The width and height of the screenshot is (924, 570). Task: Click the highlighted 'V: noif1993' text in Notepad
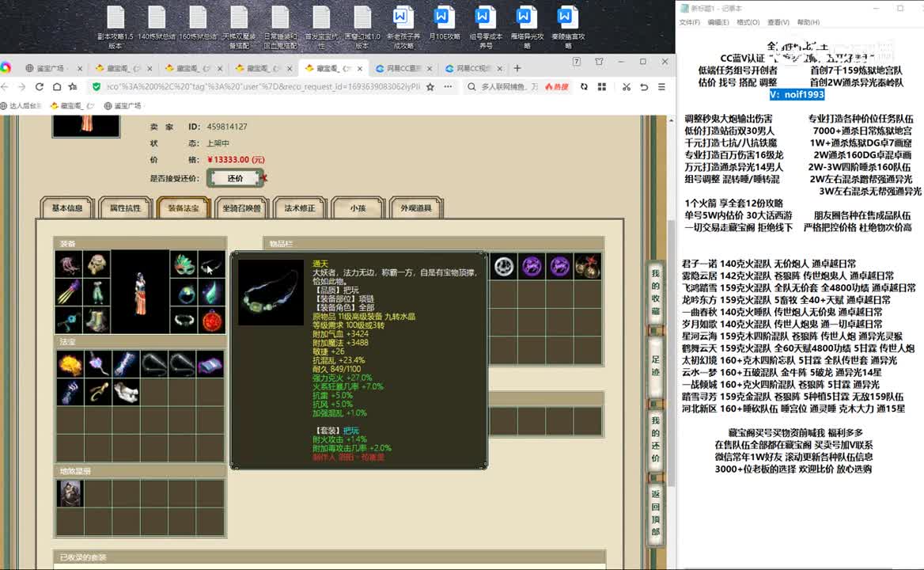pos(797,94)
